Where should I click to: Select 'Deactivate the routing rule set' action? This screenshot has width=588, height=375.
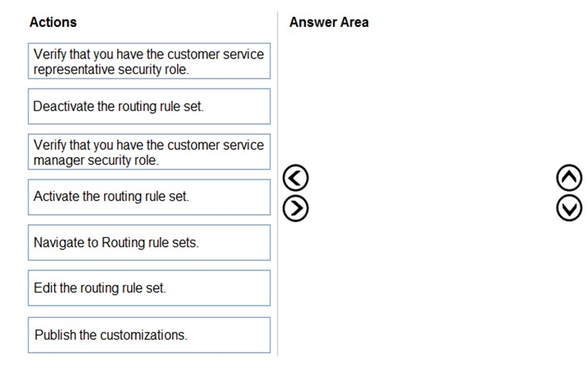150,106
